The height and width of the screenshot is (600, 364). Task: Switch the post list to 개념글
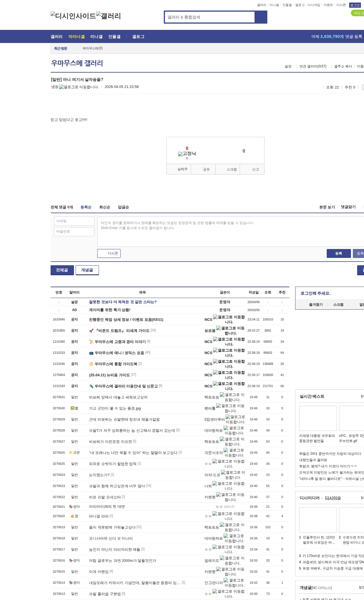87,270
